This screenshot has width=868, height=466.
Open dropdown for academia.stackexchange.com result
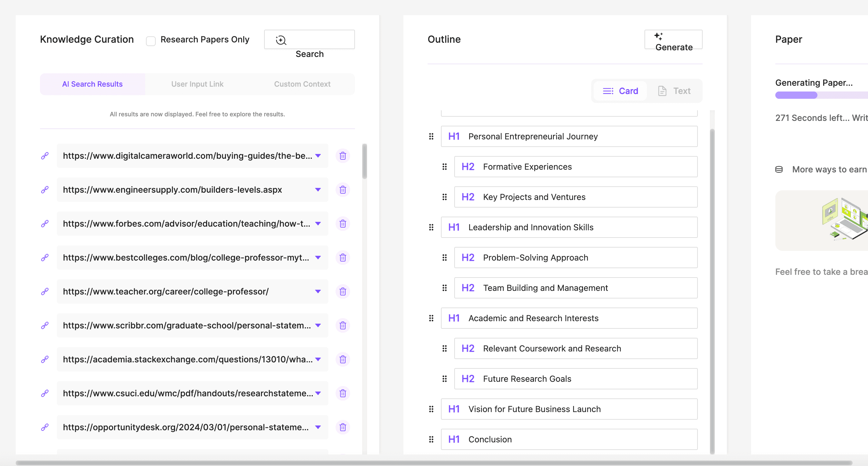click(318, 359)
